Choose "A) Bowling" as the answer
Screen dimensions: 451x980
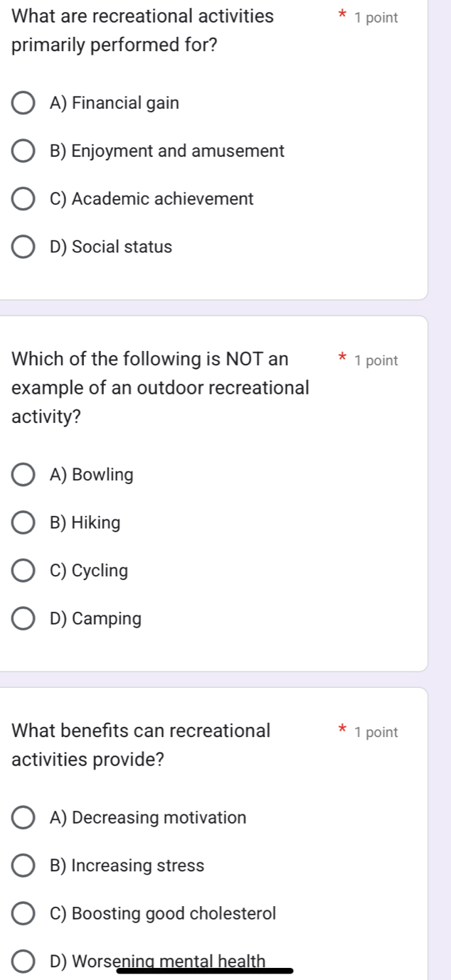pos(23,475)
